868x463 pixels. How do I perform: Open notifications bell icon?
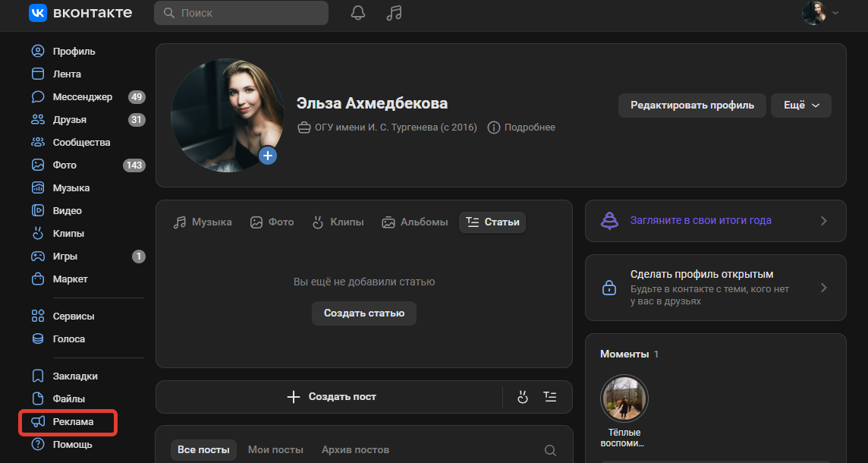(358, 13)
